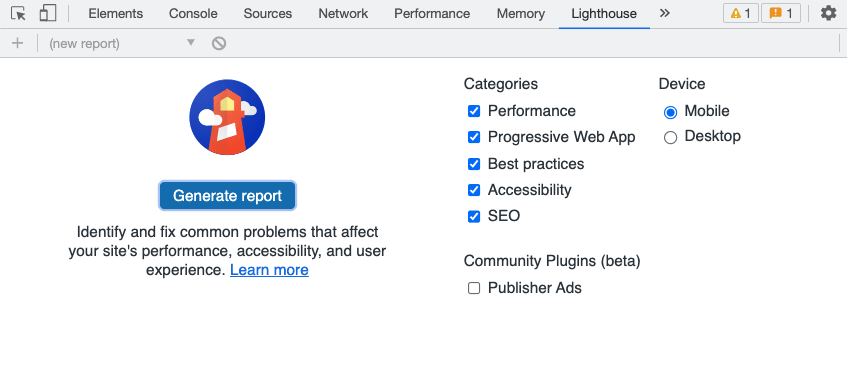Uncheck the Performance category checkbox
Screen dimensions: 847x371
click(x=474, y=111)
